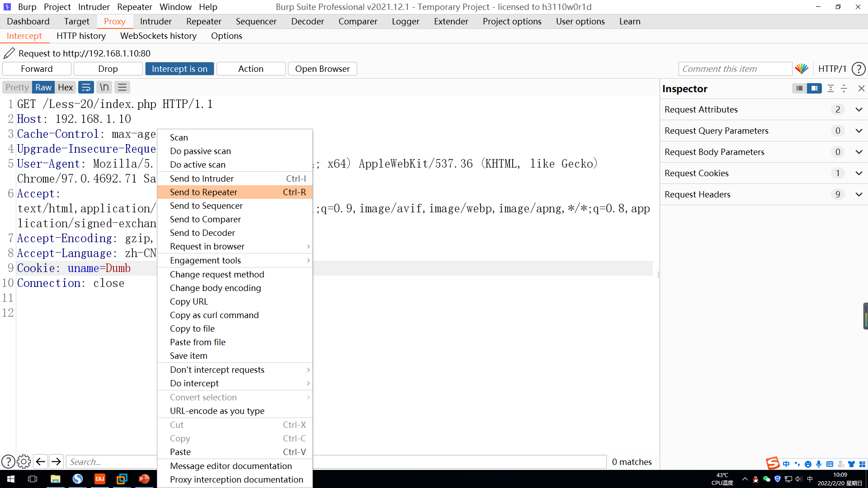
Task: Open Sogou input method panel from tray
Action: [x=773, y=463]
